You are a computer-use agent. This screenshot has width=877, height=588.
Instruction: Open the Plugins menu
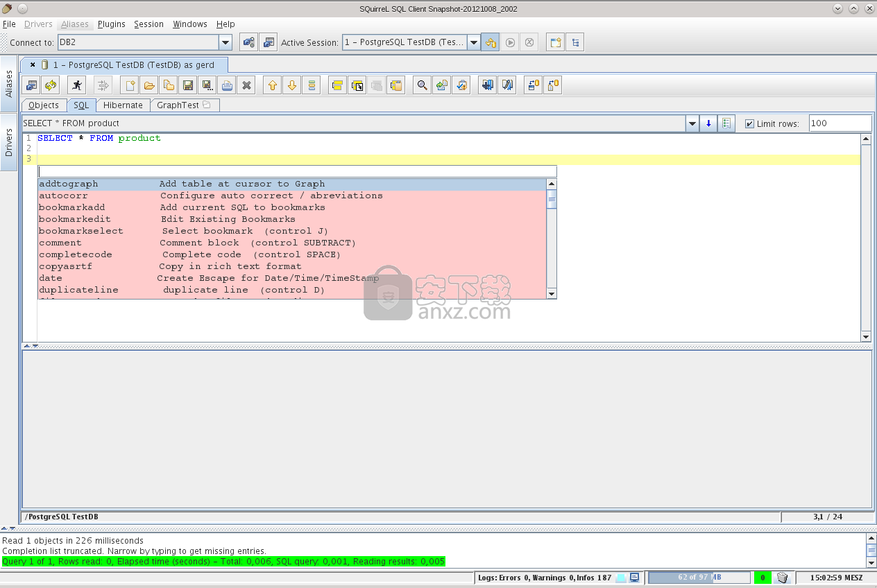pos(112,24)
